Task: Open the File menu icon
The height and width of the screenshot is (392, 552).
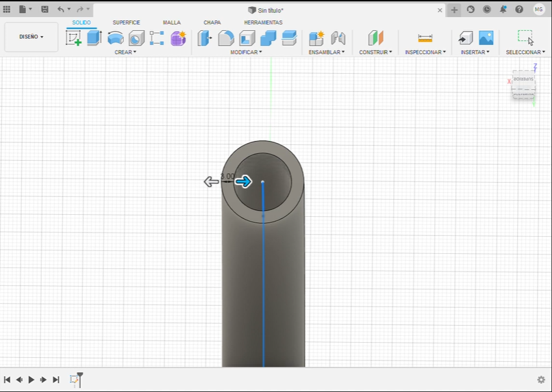Action: 23,10
